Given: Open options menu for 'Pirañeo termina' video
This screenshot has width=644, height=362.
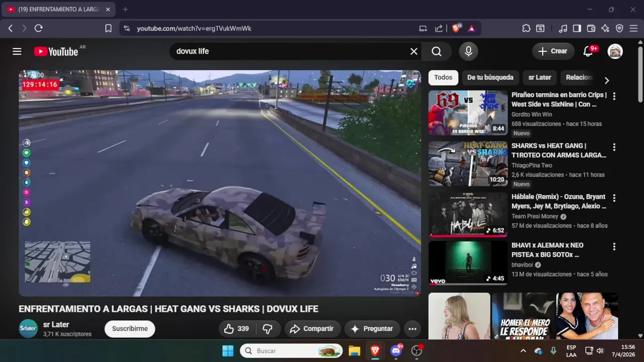Looking at the screenshot, I should coord(614,96).
